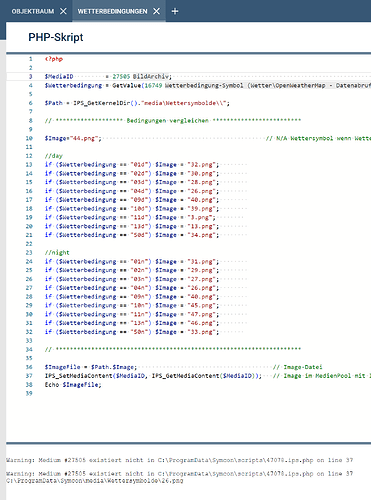This screenshot has width=371, height=500.
Task: Click the output path ending with 26.png
Action: pyautogui.click(x=95, y=481)
